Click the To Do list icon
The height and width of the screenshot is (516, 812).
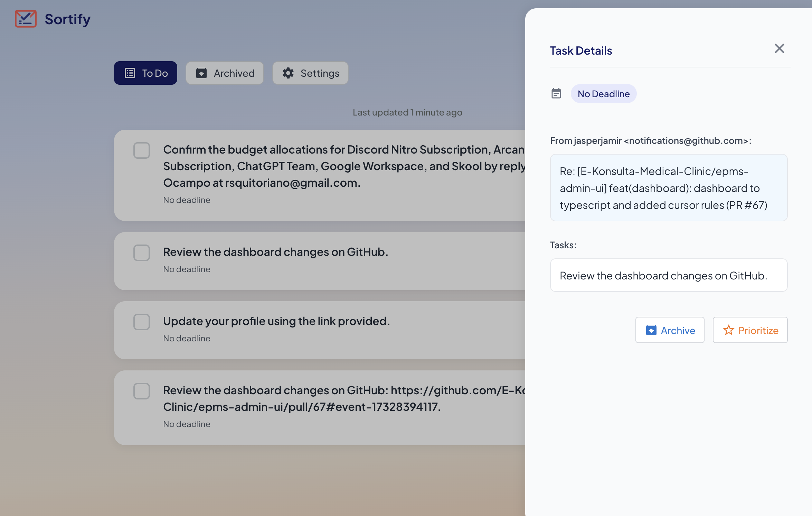(130, 73)
